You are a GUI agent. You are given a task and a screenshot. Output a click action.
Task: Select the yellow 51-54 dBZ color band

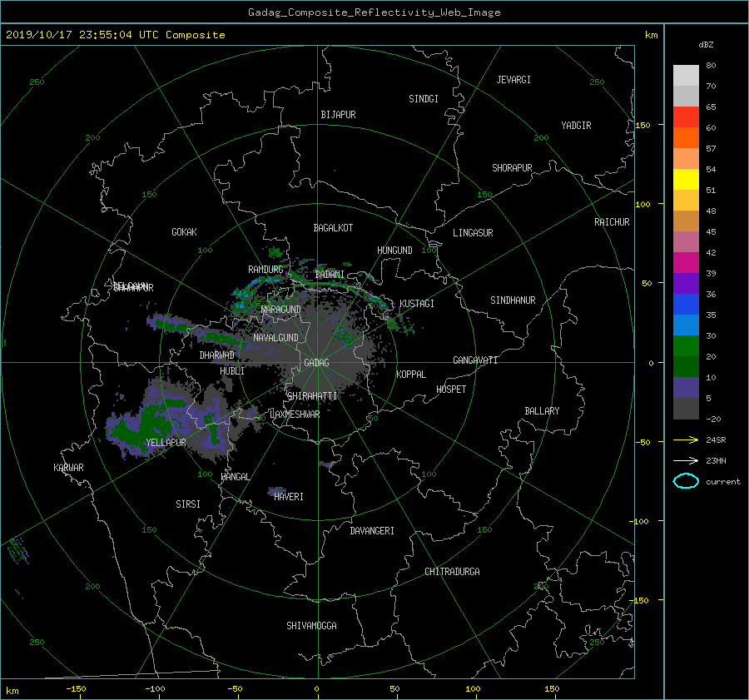click(x=686, y=180)
